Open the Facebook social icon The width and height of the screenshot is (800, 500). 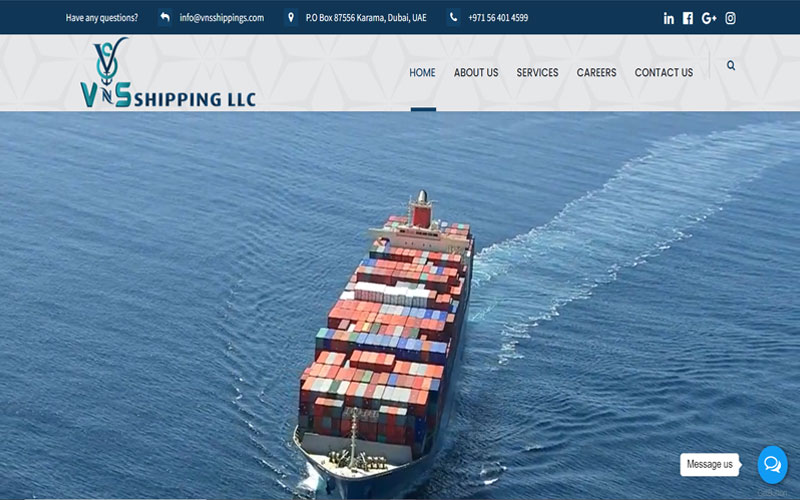tap(688, 18)
